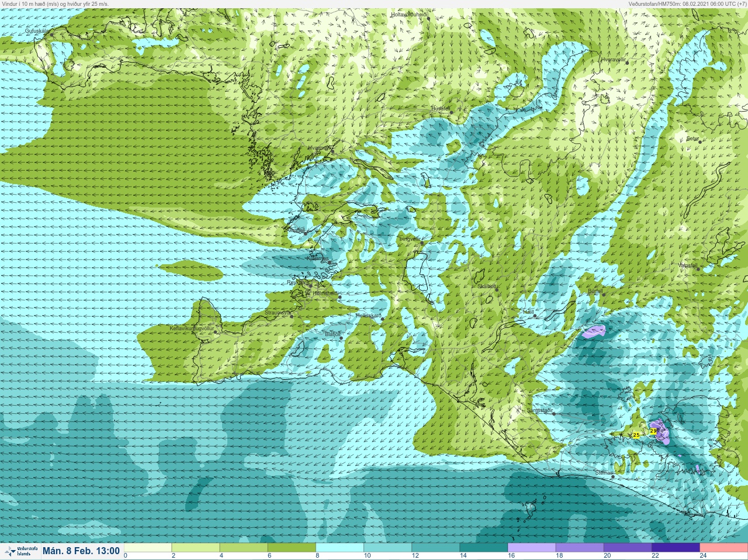This screenshot has height=560, width=748.
Task: Click the Þingvellir station label
Action: pyautogui.click(x=410, y=239)
